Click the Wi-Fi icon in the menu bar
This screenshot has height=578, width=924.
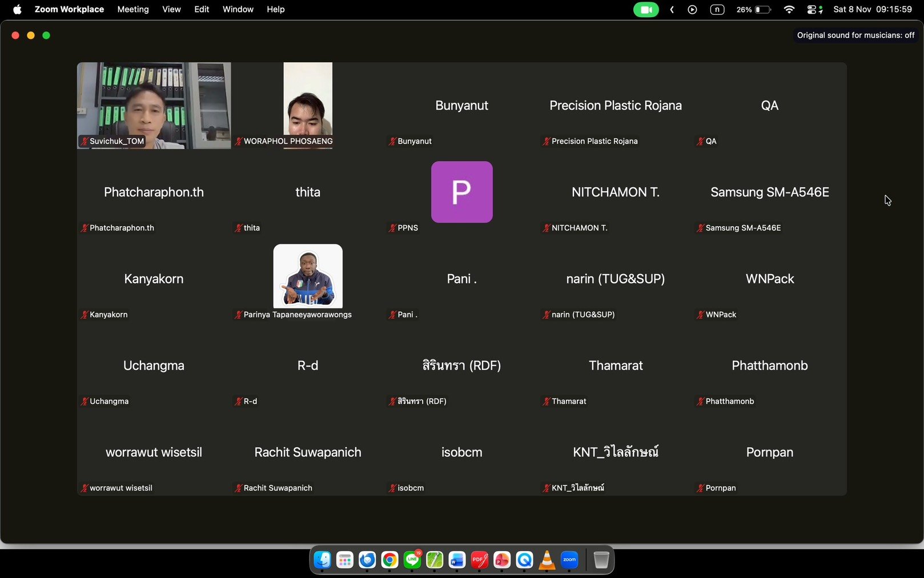click(789, 10)
